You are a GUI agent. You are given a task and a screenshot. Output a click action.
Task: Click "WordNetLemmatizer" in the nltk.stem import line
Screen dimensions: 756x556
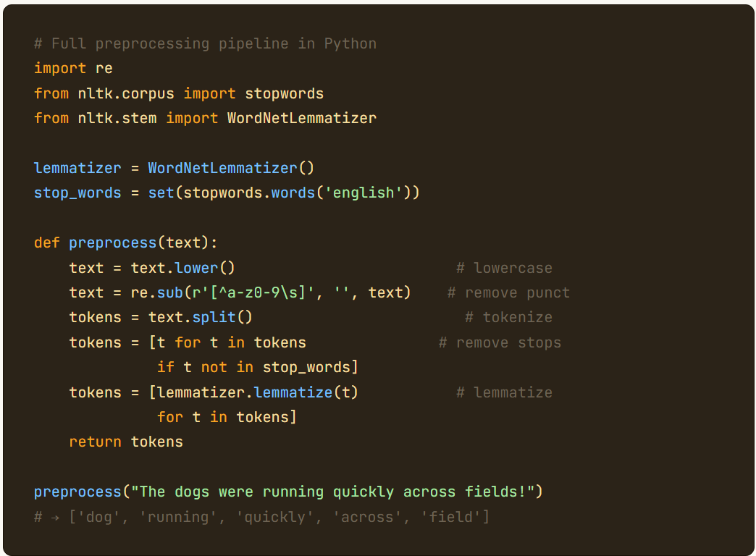click(x=302, y=118)
